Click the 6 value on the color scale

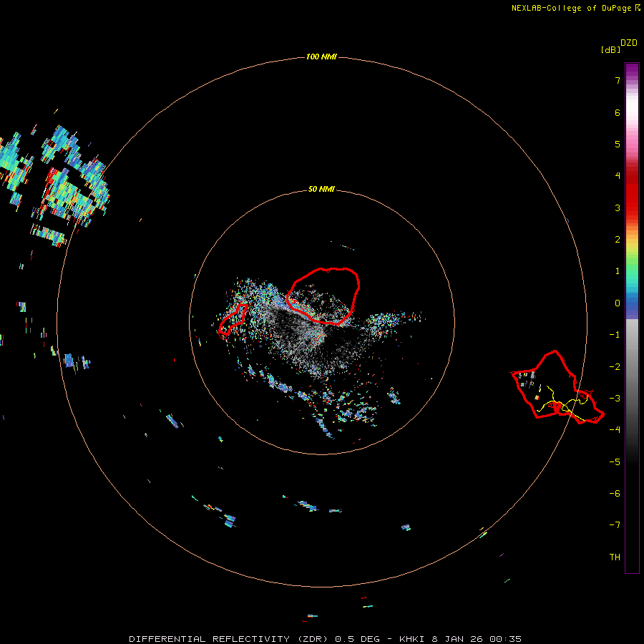coord(618,112)
